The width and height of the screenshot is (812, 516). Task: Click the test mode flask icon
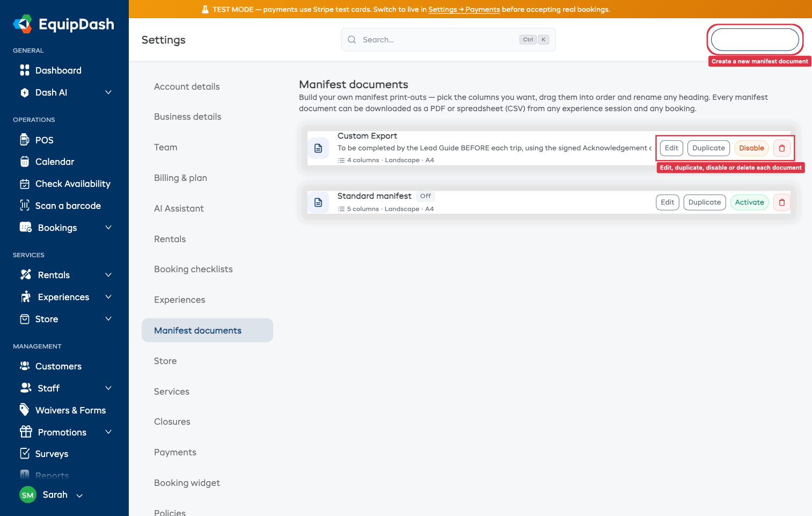[x=205, y=10]
